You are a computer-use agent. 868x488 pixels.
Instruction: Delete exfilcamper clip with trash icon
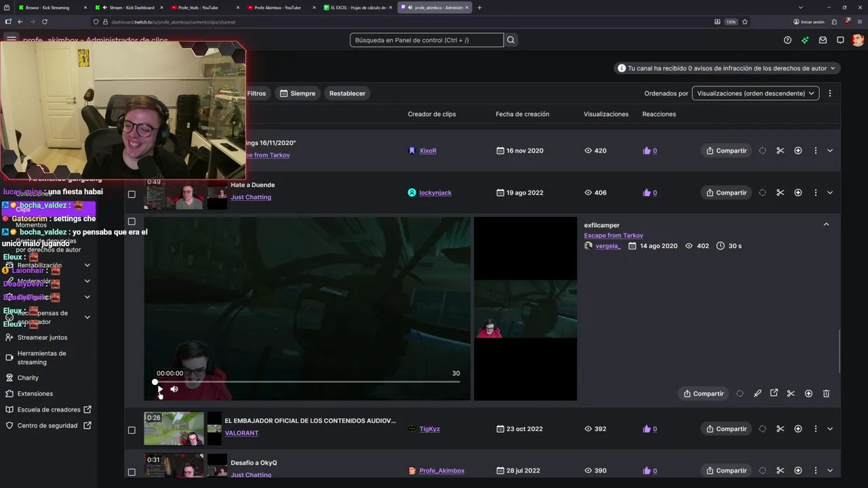[826, 393]
